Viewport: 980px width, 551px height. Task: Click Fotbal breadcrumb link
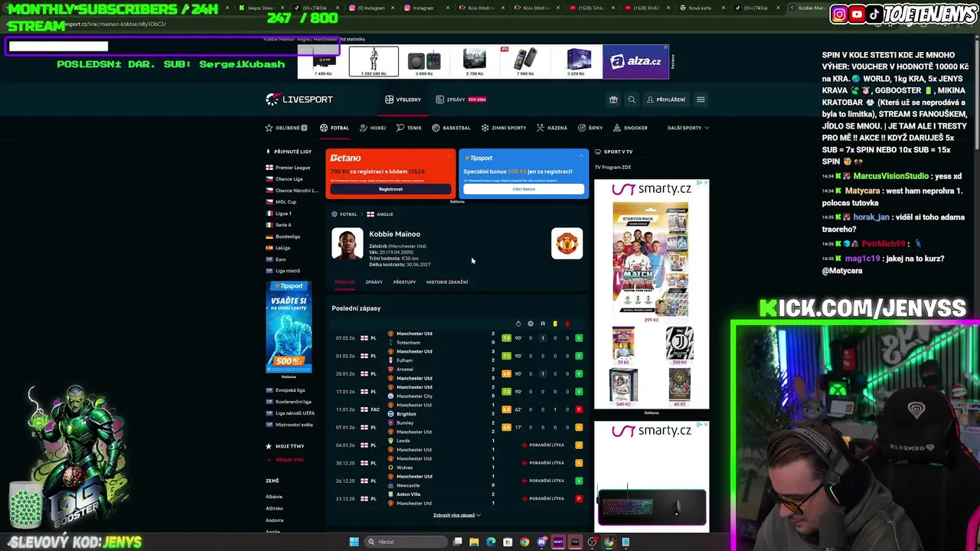pyautogui.click(x=345, y=214)
